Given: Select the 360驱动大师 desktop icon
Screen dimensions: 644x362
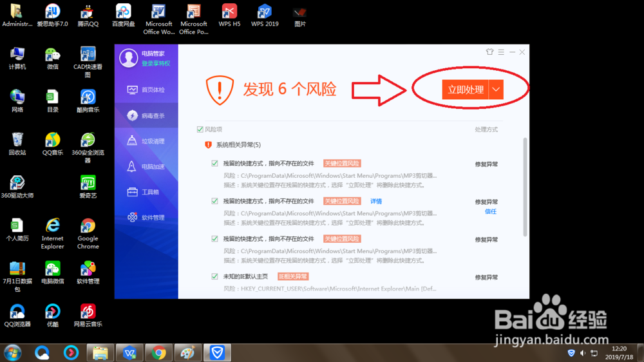Looking at the screenshot, I should coord(17,187).
